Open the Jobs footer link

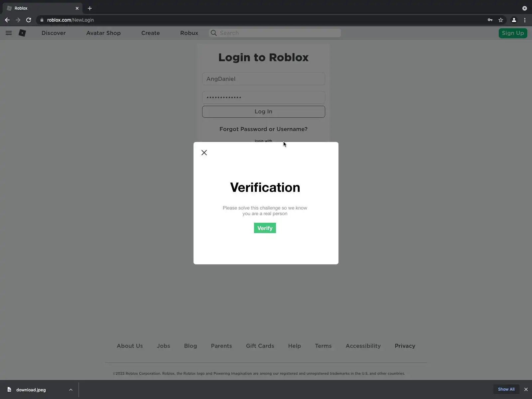pos(164,346)
